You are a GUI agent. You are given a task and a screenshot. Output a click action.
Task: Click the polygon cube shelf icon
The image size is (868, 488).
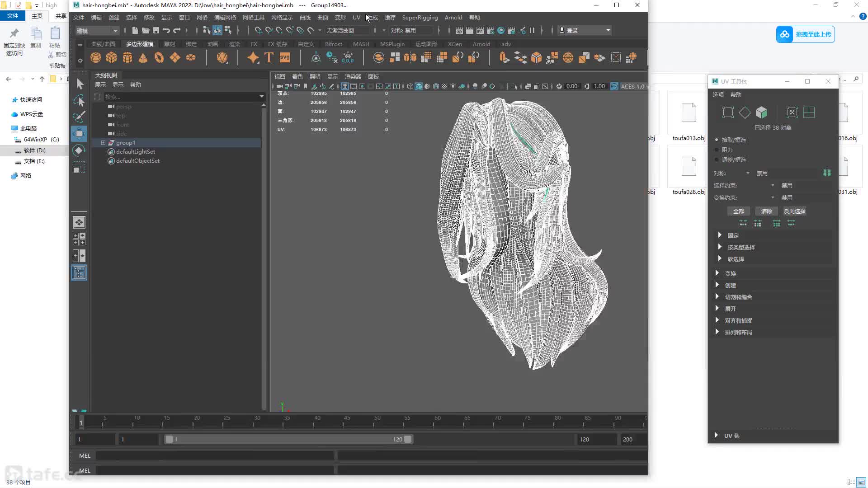(111, 57)
